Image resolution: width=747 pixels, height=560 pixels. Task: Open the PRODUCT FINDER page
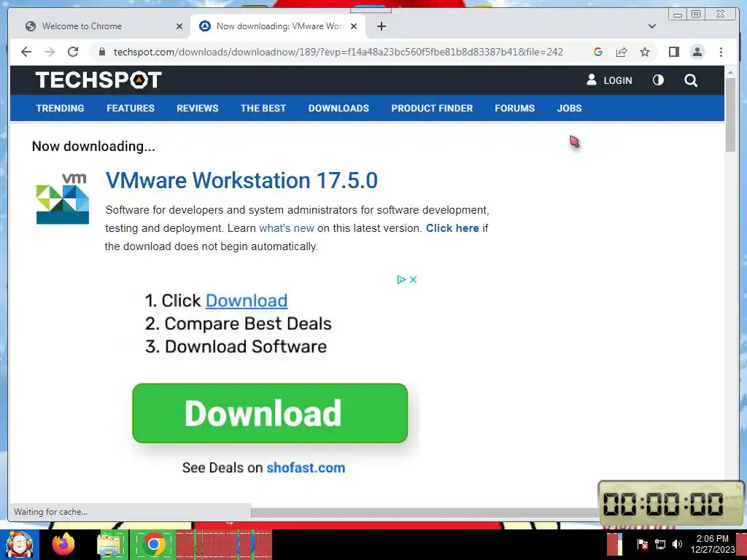pyautogui.click(x=432, y=108)
